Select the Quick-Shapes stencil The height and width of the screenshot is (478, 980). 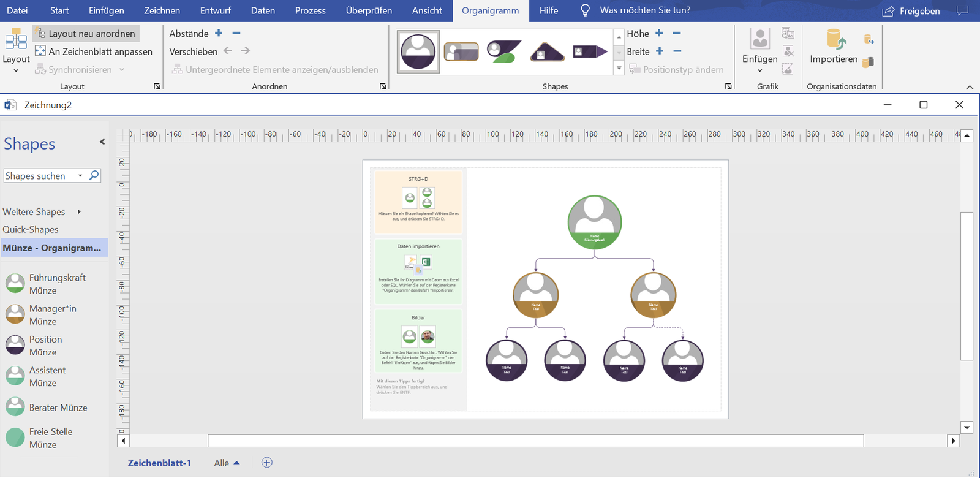[x=31, y=229]
